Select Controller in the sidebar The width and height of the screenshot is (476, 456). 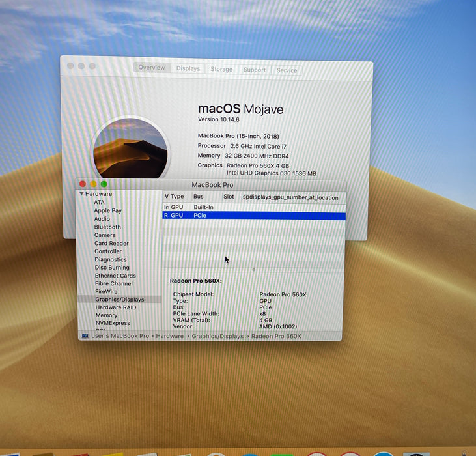click(108, 251)
